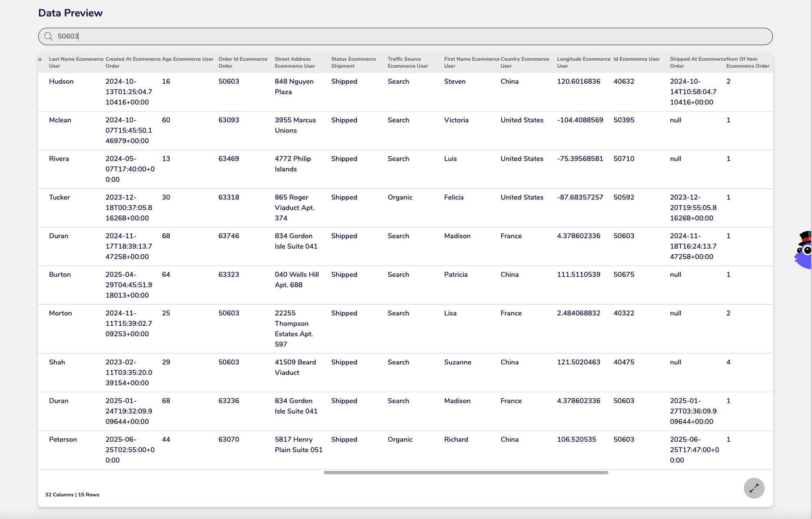The image size is (812, 519).
Task: Select the Tucker last name cell
Action: (x=59, y=197)
